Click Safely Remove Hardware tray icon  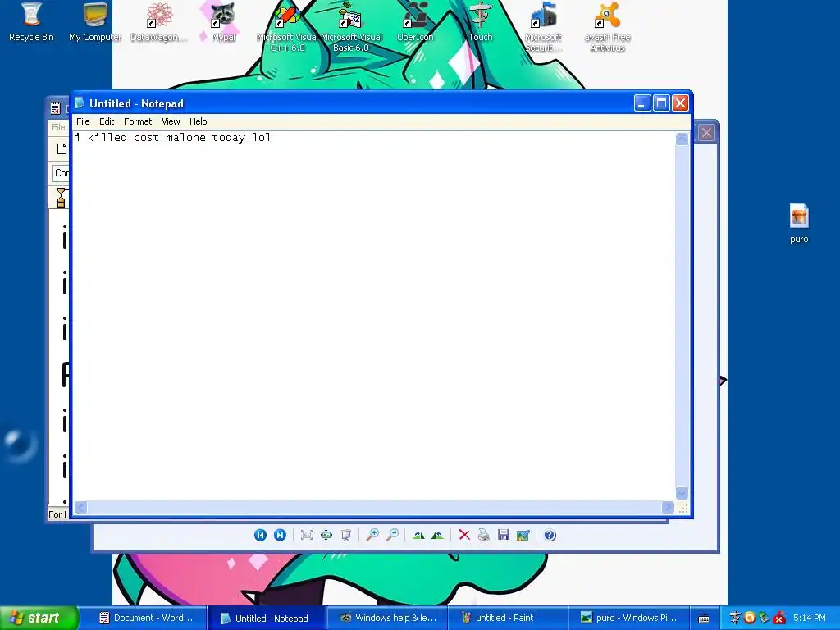click(764, 619)
